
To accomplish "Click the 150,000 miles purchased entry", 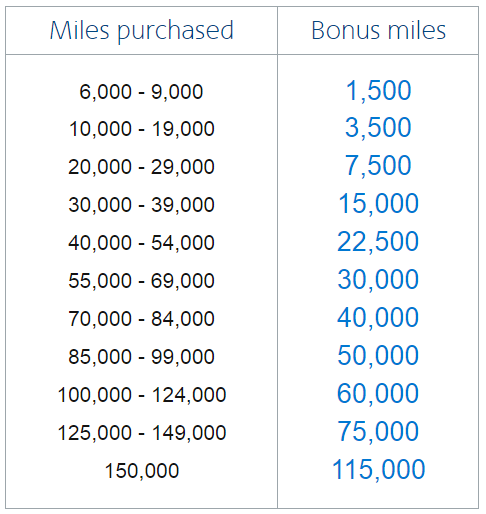I will [x=142, y=471].
